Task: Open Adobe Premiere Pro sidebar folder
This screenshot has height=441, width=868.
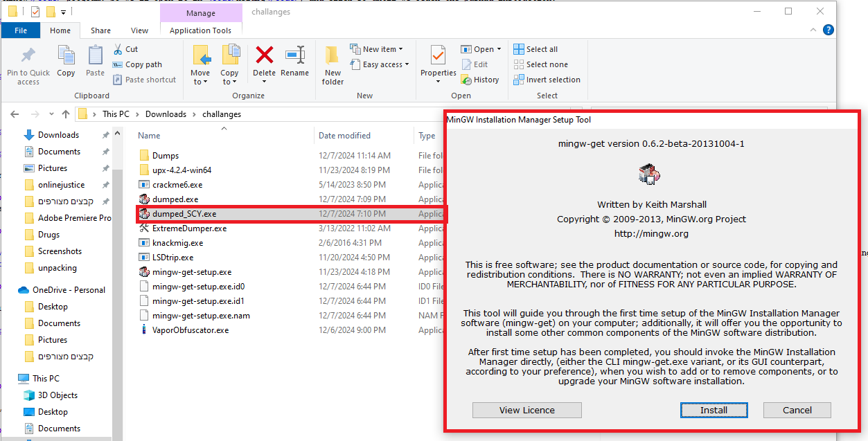Action: tap(74, 218)
